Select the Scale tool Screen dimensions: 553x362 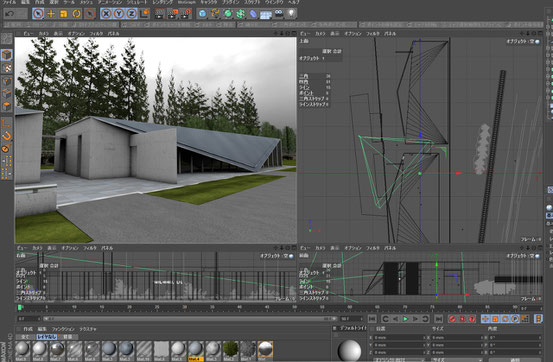(64, 14)
